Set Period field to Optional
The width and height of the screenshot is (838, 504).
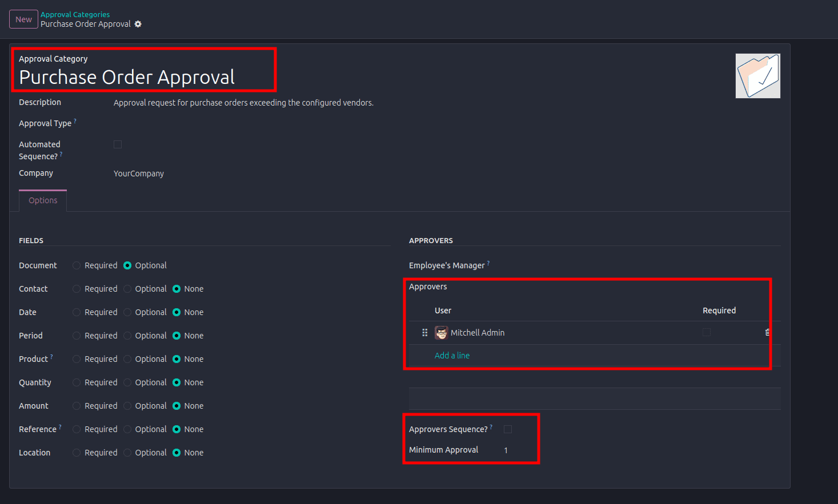point(127,336)
